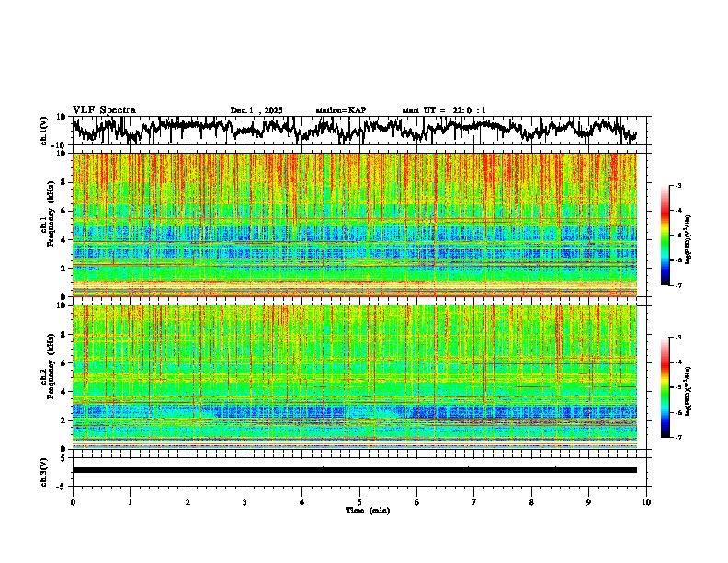Click the log(PSD) label beside ch.1 color scale

[x=688, y=239]
